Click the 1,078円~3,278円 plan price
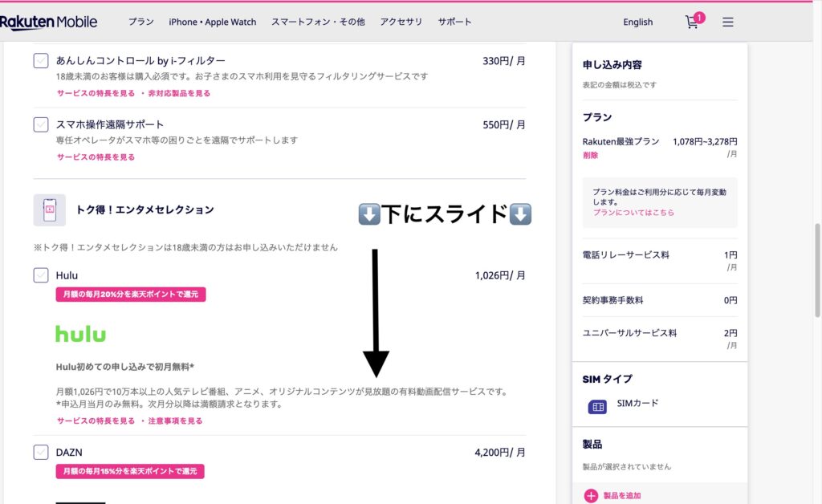 click(x=705, y=141)
